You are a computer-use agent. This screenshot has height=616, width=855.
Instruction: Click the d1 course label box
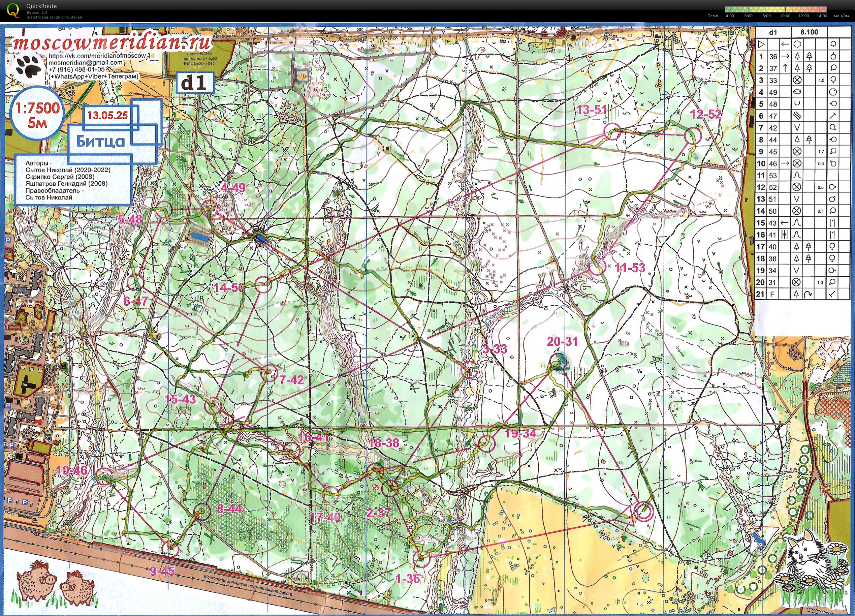(195, 83)
